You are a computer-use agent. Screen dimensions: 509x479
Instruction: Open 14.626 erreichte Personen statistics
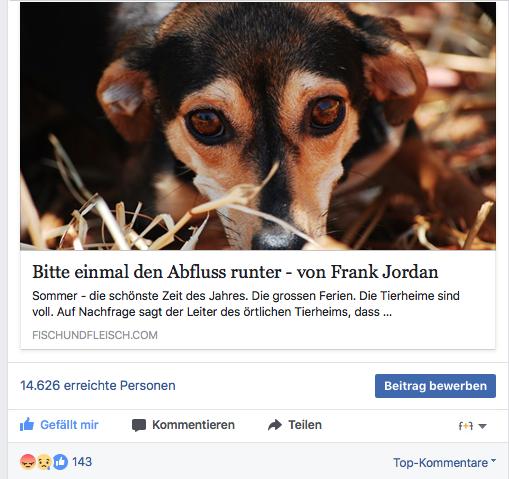[x=98, y=385]
